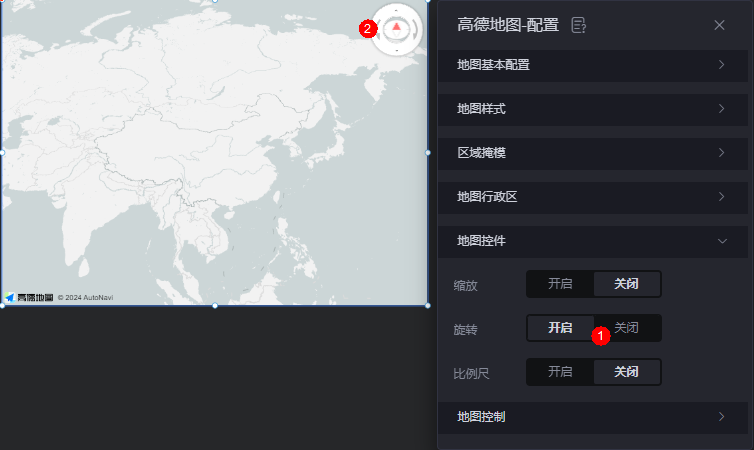Collapse the 地图控件 section
The height and width of the screenshot is (450, 754).
592,241
